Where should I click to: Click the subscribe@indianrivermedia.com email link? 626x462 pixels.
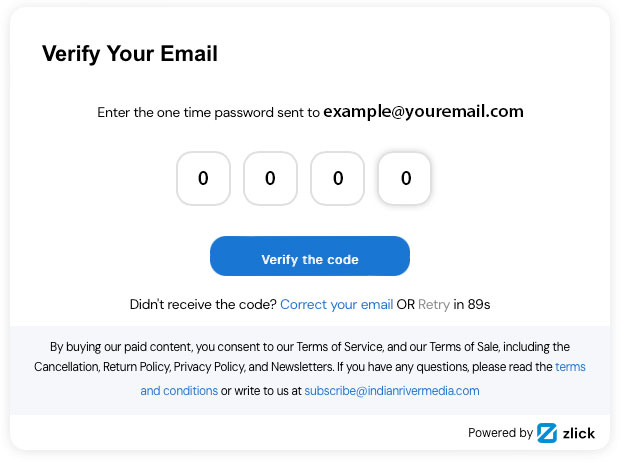[x=392, y=390]
